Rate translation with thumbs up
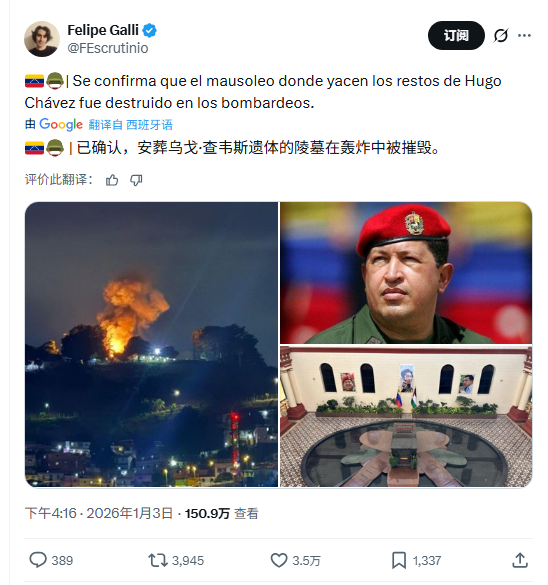Screen dimensions: 548x585 112,180
